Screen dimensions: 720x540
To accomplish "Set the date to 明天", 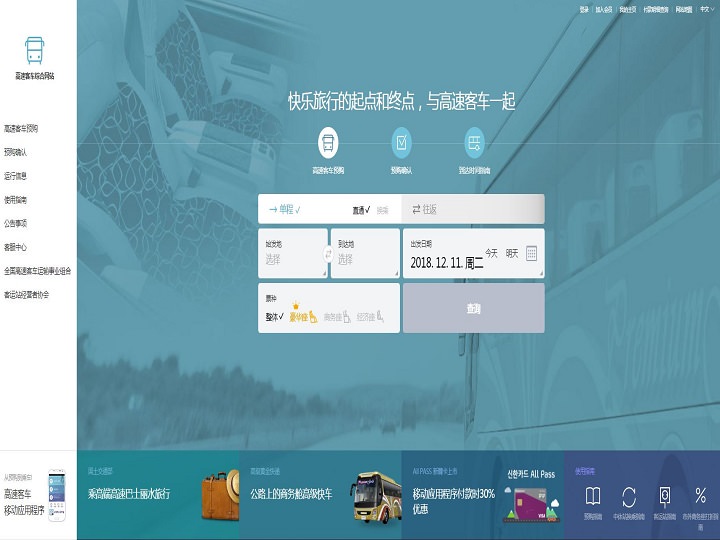I will (x=512, y=253).
